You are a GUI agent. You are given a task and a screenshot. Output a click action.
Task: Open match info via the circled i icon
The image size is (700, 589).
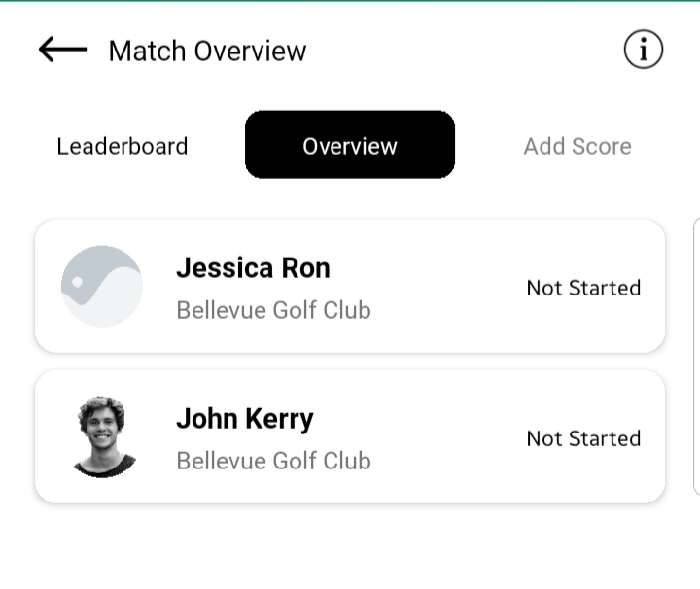point(643,50)
